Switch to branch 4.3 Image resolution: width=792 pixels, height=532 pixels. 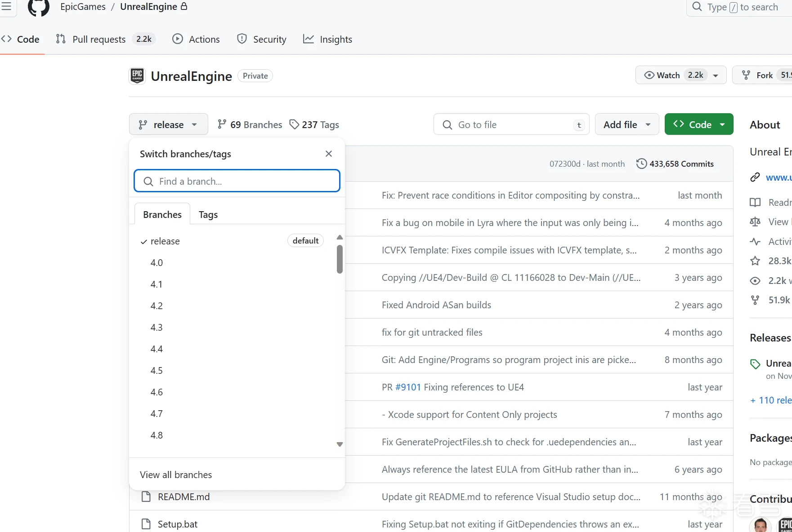[x=232, y=328]
